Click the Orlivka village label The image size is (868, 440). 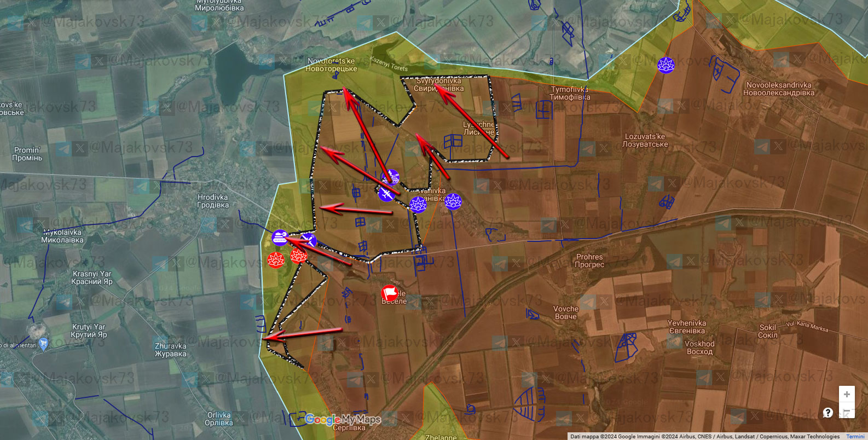click(218, 419)
